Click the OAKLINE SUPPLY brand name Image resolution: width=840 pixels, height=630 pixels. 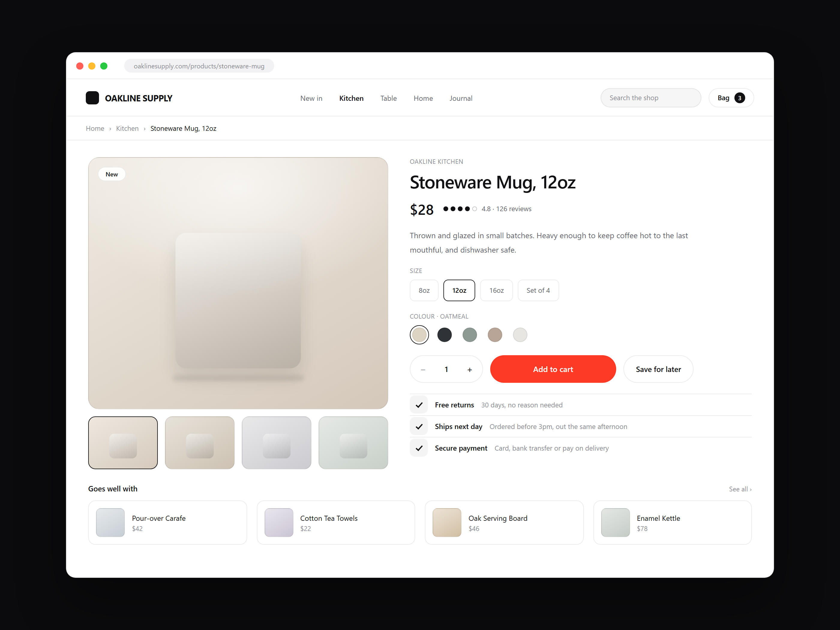point(139,98)
